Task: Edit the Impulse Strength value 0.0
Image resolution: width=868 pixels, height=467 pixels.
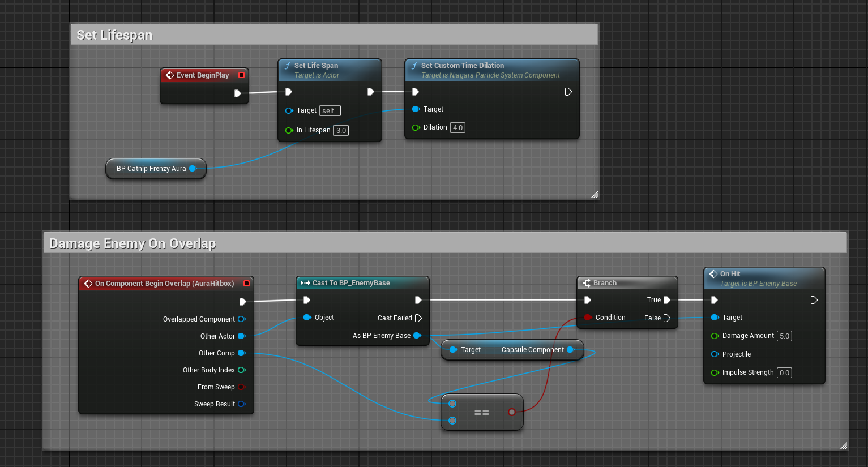Action: pos(784,372)
